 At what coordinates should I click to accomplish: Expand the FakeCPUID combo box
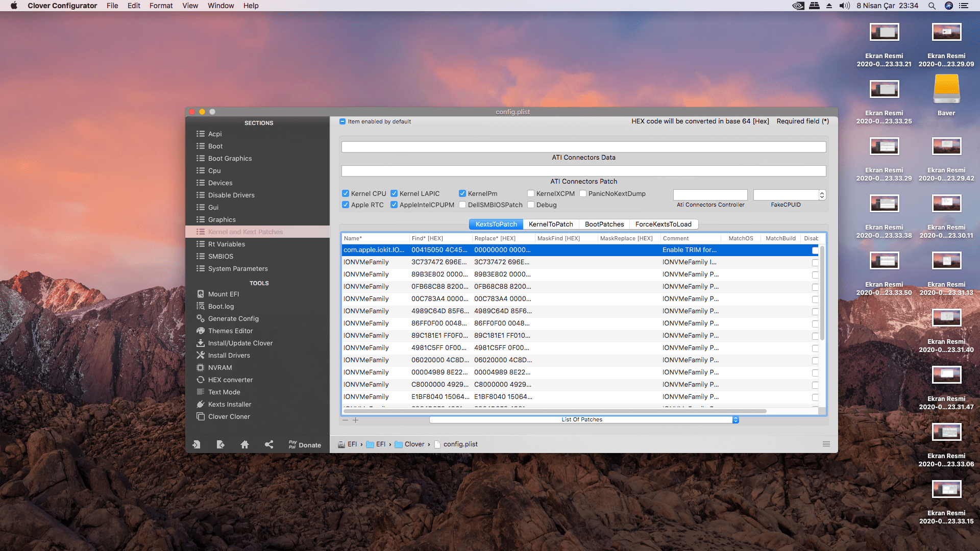(x=822, y=195)
